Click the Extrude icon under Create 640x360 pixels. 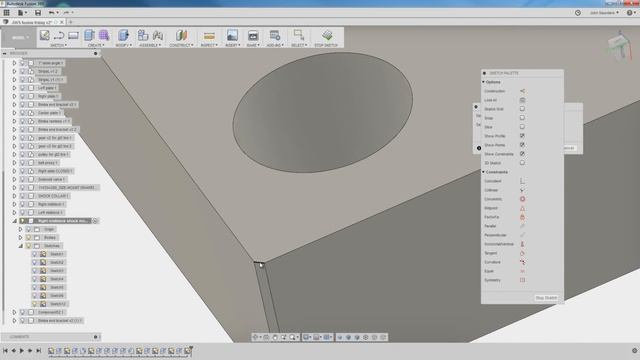89,35
